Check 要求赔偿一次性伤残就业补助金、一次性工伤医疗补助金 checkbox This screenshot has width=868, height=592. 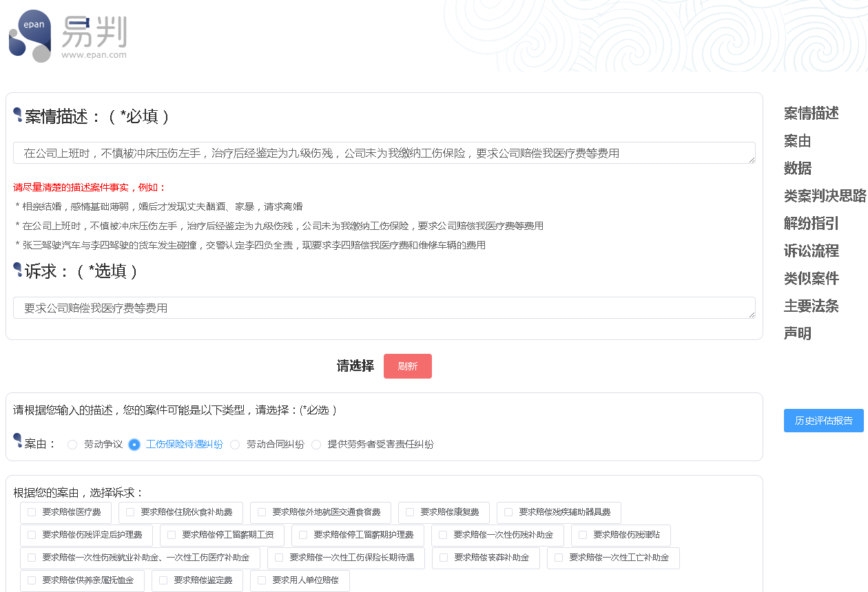pyautogui.click(x=32, y=558)
